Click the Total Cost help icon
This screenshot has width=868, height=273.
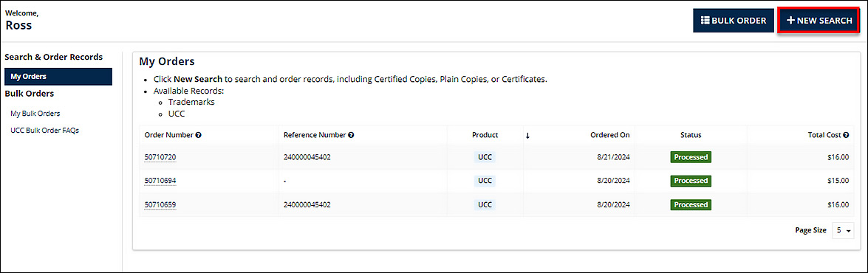pos(846,135)
